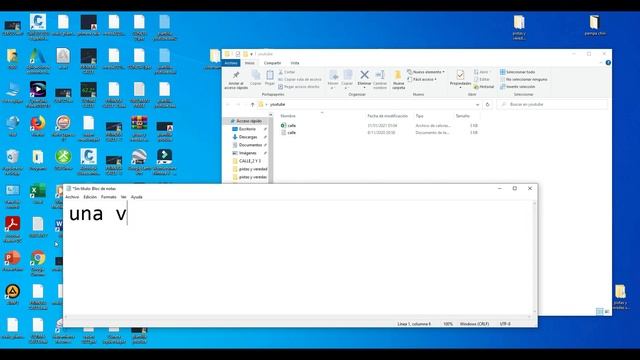Select the calle text document row
This screenshot has width=640, height=360.
coord(380,133)
